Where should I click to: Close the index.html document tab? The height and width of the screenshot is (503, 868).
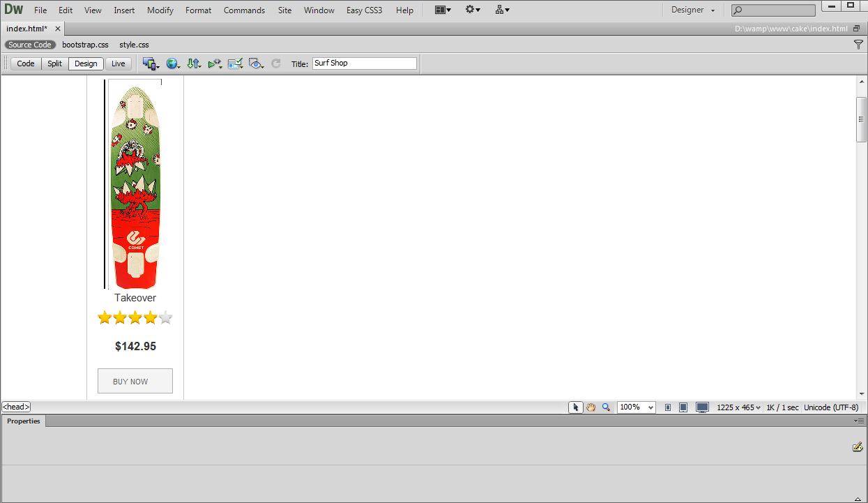tap(58, 29)
